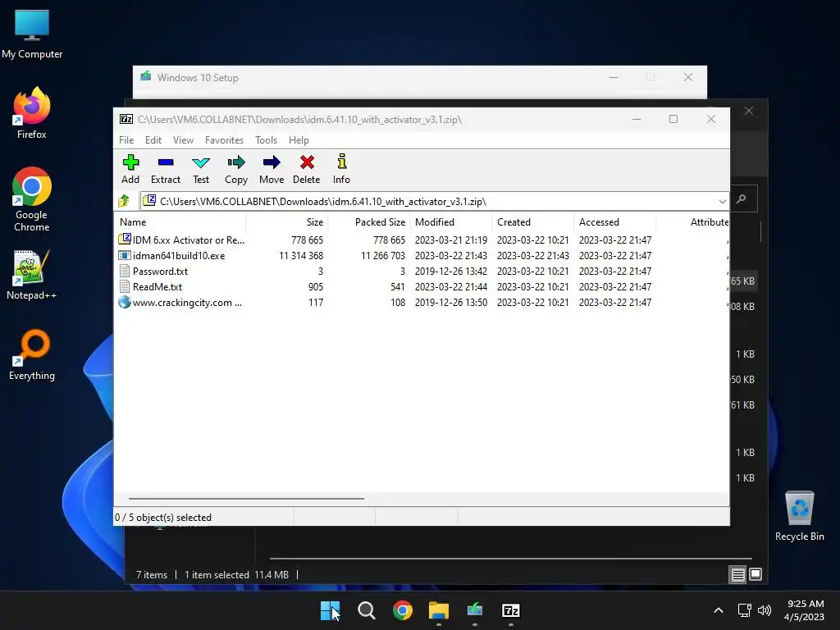Click the network tray icon
Image resolution: width=840 pixels, height=630 pixels.
pos(744,610)
